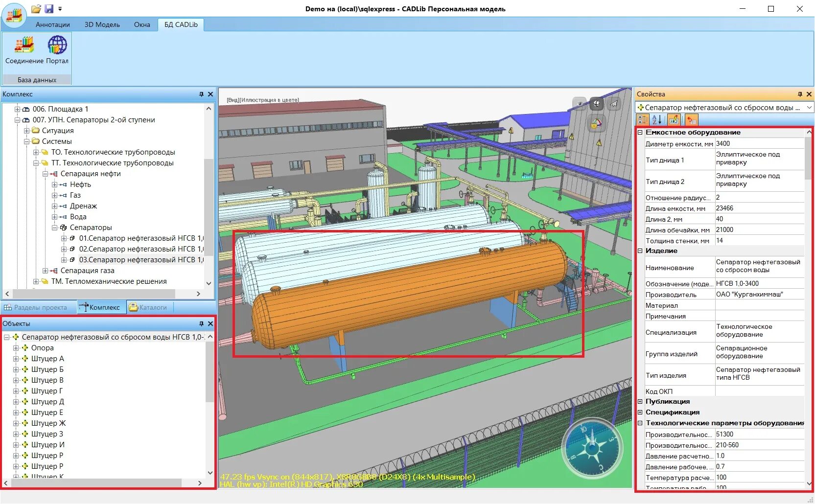Screen dimensions: 815x504
Task: Click the save diskette icon in title bar
Action: (x=49, y=9)
